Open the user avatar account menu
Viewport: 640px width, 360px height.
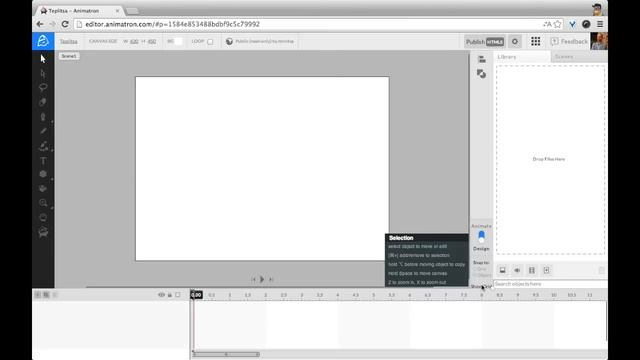click(x=599, y=41)
